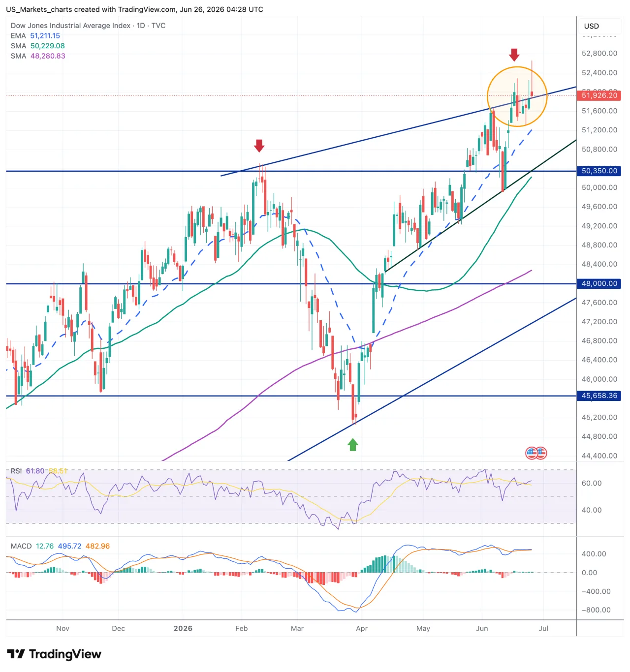
Task: Click the RSI indicator legend label
Action: (x=16, y=471)
